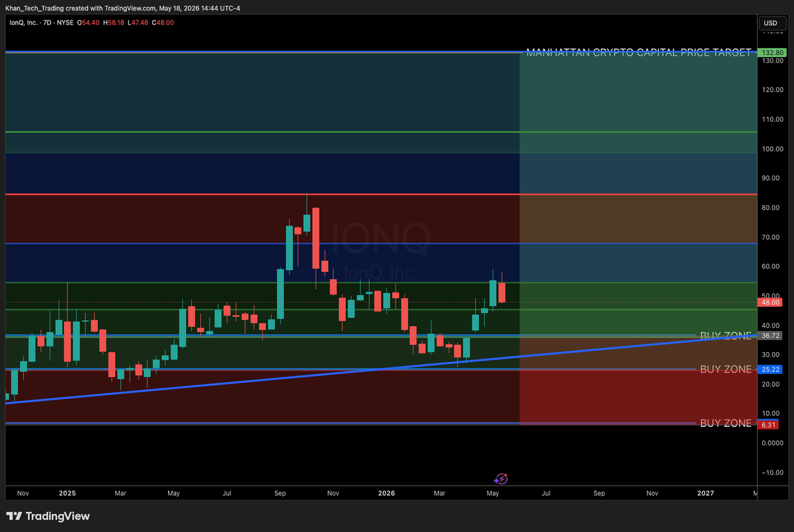The width and height of the screenshot is (794, 532).
Task: Click the 130.00 price axis label
Action: coord(772,61)
